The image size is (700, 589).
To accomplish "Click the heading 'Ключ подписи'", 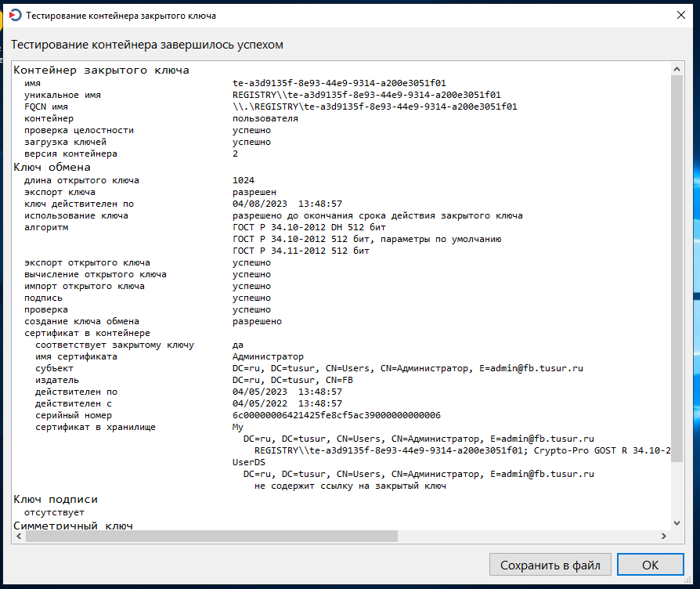I will [x=56, y=499].
